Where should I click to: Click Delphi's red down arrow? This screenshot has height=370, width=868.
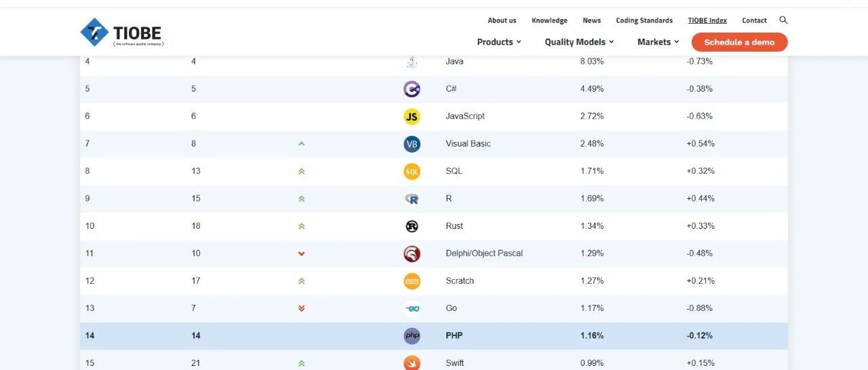[301, 254]
